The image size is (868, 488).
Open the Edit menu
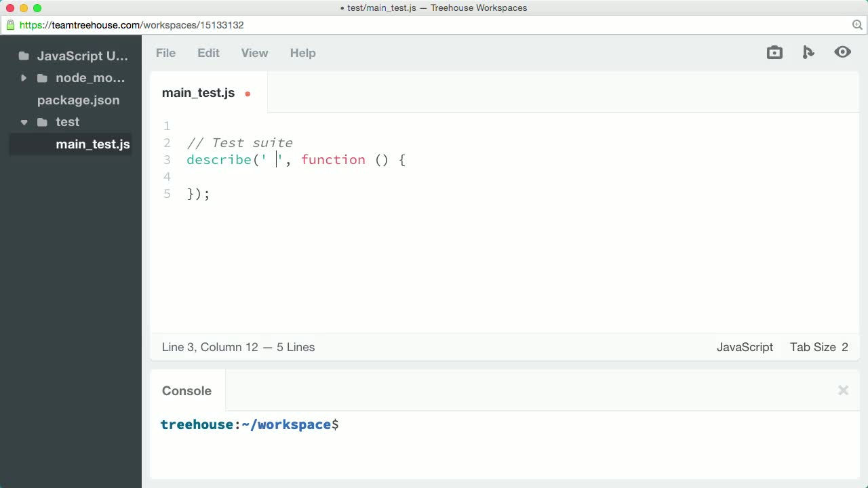click(x=208, y=53)
